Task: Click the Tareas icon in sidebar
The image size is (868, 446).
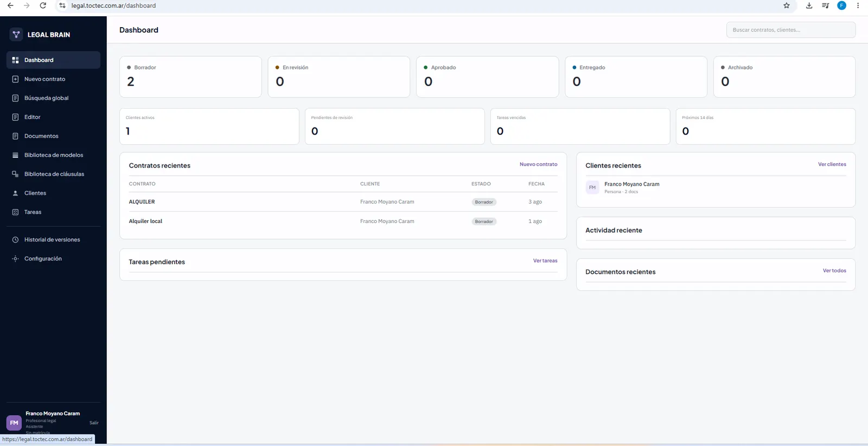Action: pos(15,212)
